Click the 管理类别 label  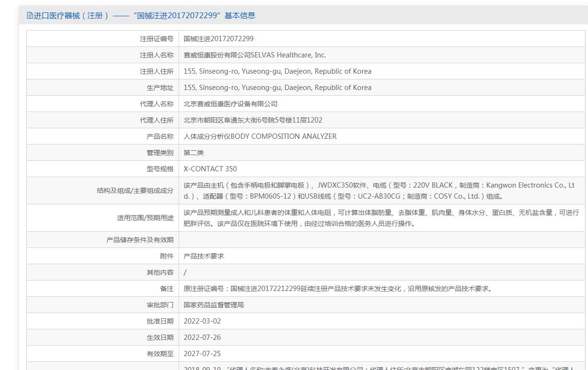pos(160,153)
